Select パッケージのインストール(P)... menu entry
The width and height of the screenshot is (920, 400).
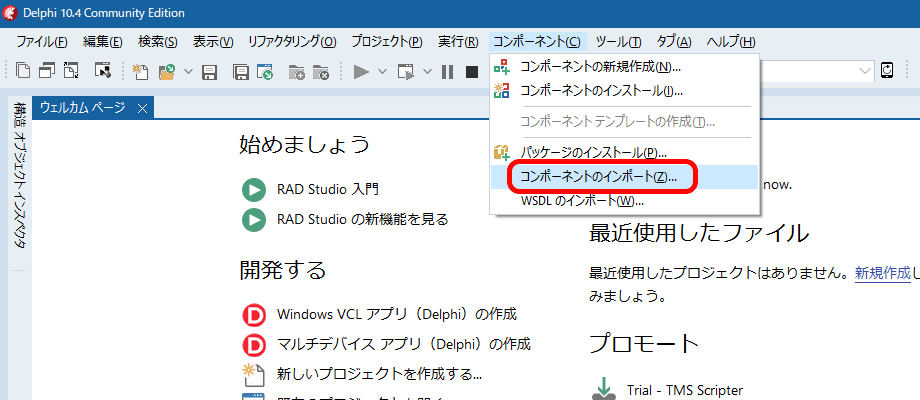click(x=625, y=153)
